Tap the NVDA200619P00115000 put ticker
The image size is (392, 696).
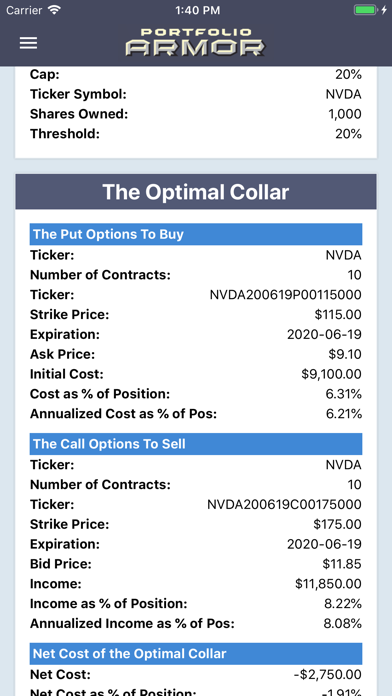coord(285,295)
